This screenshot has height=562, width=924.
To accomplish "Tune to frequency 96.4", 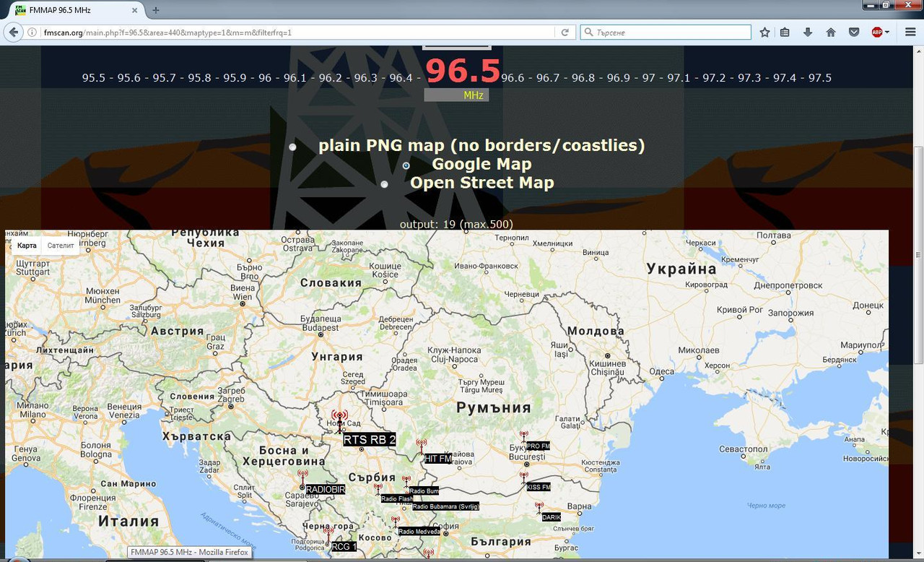I will click(x=401, y=78).
